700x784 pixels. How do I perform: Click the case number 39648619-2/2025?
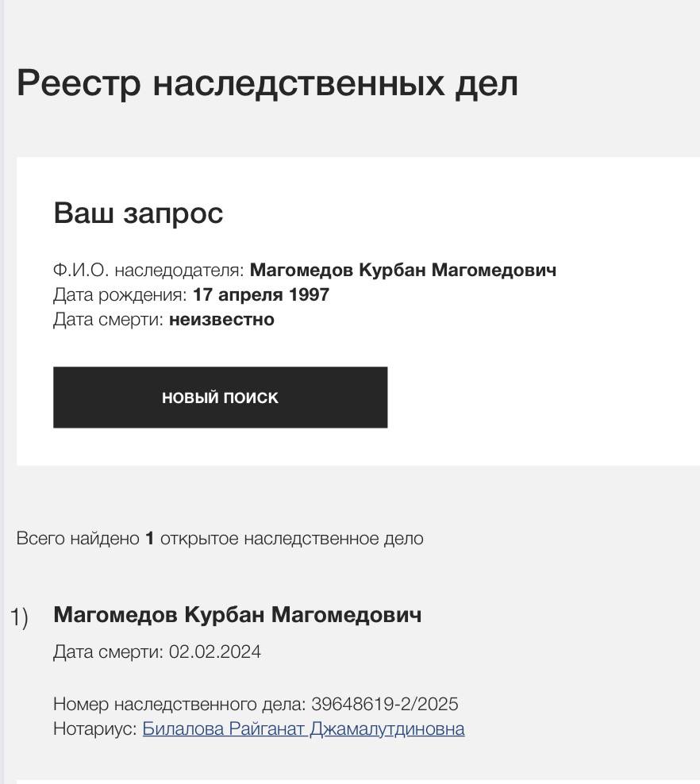(x=384, y=704)
